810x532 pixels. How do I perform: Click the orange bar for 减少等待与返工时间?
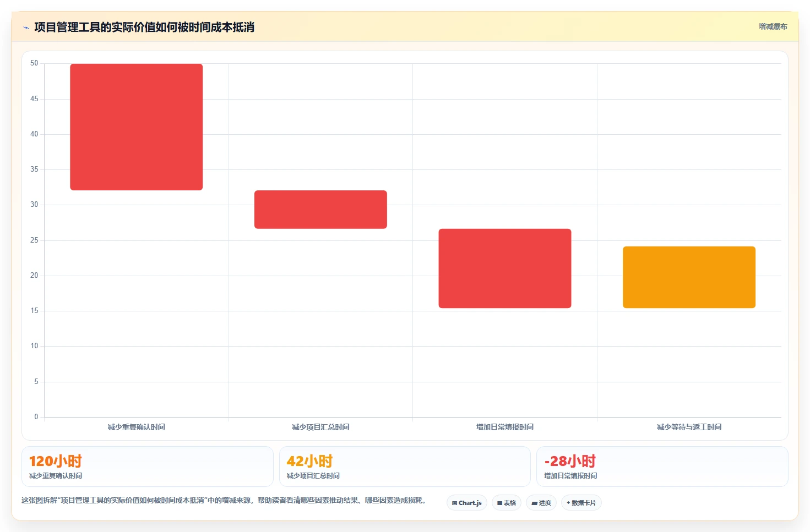[689, 277]
